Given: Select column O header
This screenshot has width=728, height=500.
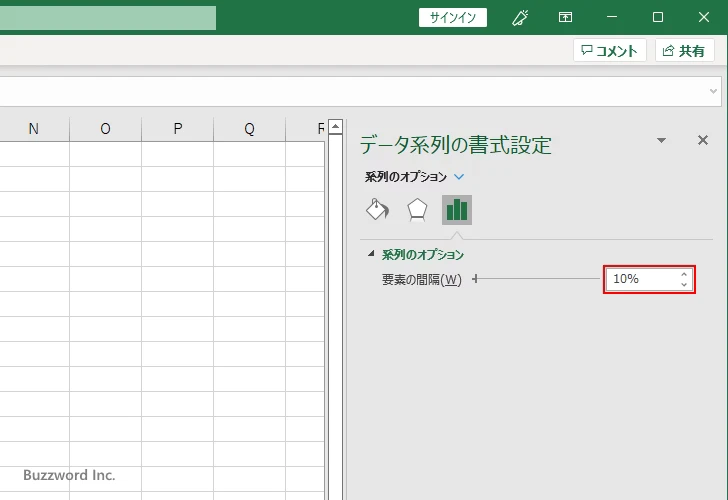Looking at the screenshot, I should coord(105,129).
